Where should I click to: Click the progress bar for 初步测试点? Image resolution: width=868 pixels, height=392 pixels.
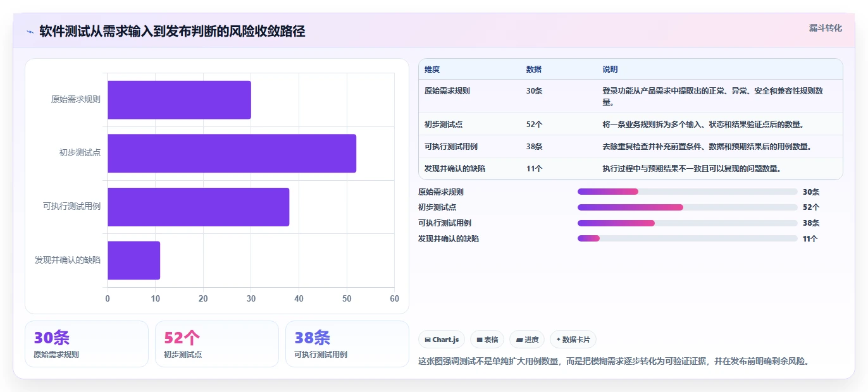687,207
